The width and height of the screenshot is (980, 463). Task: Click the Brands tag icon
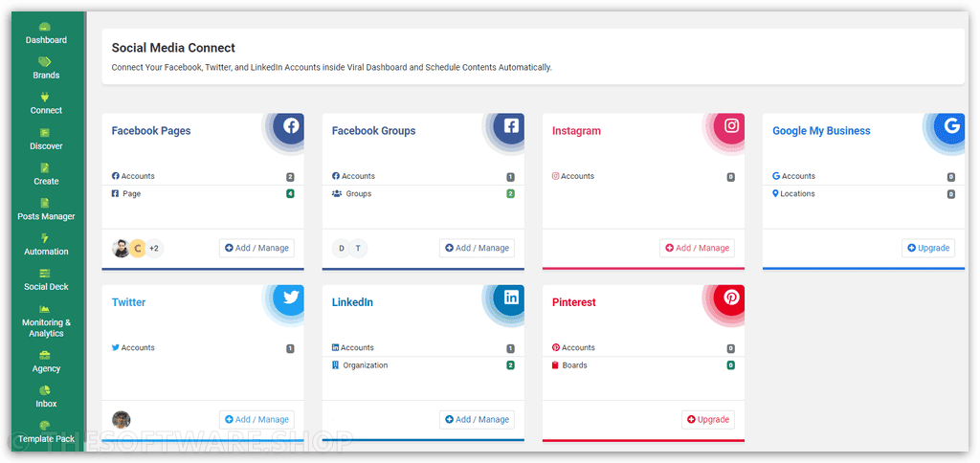44,61
